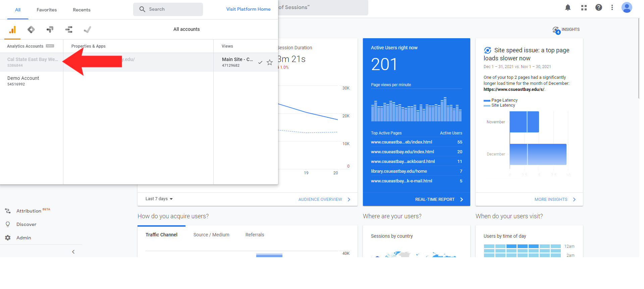Open the notifications bell
Viewport: 644px width, 289px height.
click(568, 7)
